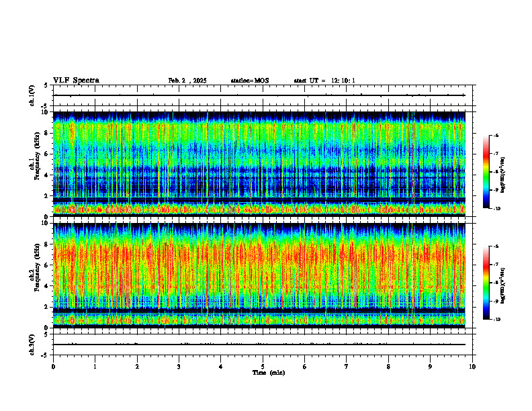Click time axis tick label "9"

click(x=430, y=367)
